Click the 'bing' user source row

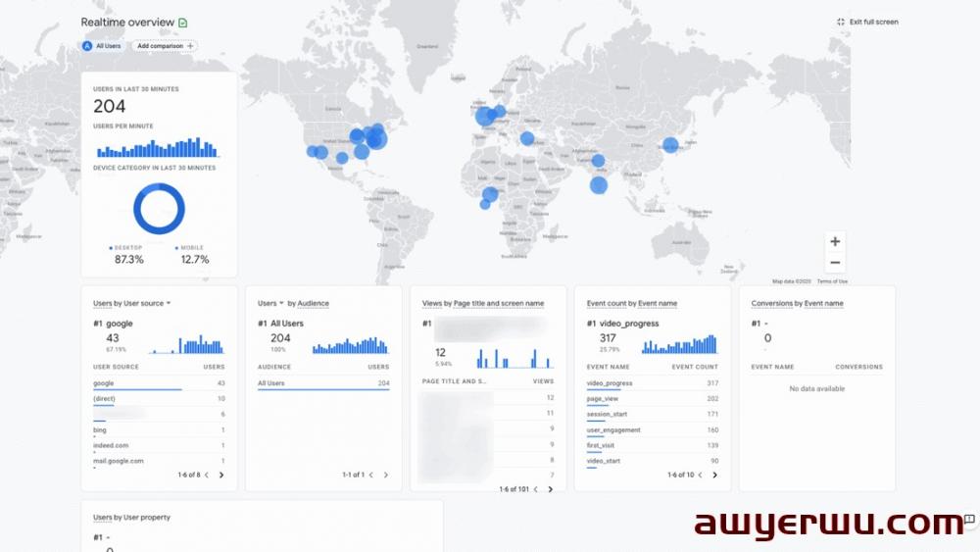(159, 430)
